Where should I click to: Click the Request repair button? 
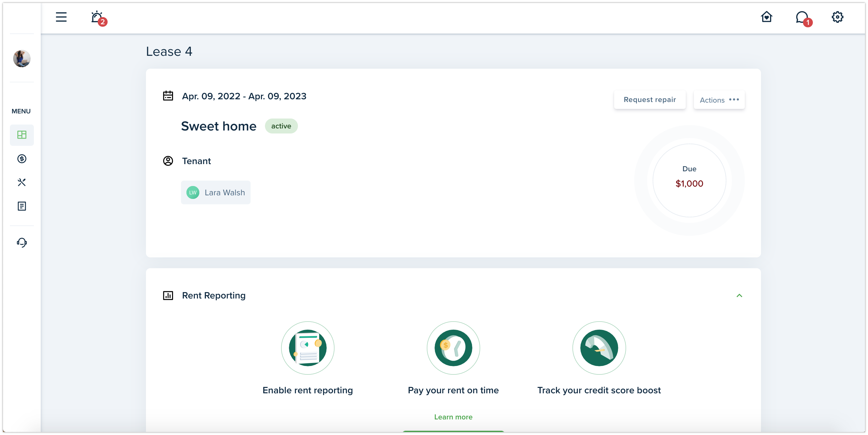[x=649, y=100]
